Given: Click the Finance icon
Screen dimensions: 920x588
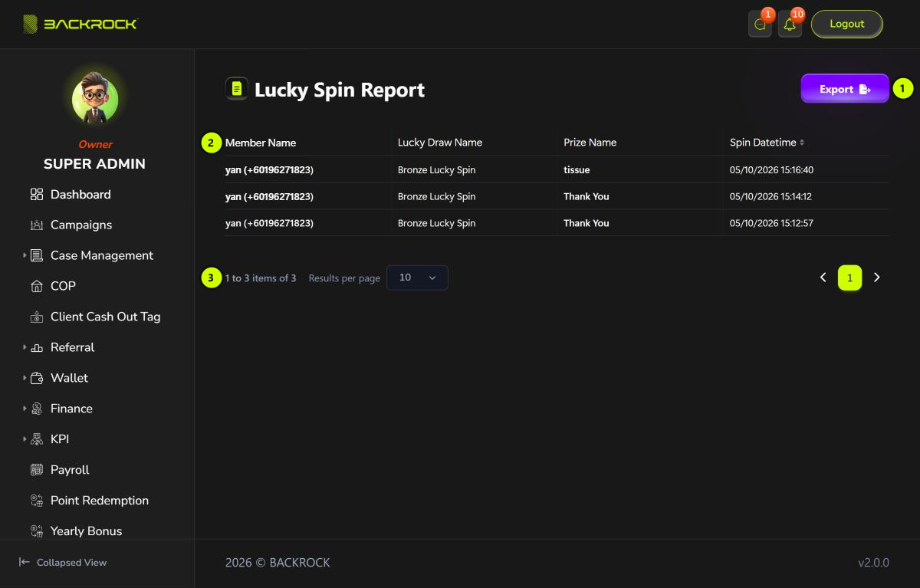Looking at the screenshot, I should pyautogui.click(x=37, y=409).
